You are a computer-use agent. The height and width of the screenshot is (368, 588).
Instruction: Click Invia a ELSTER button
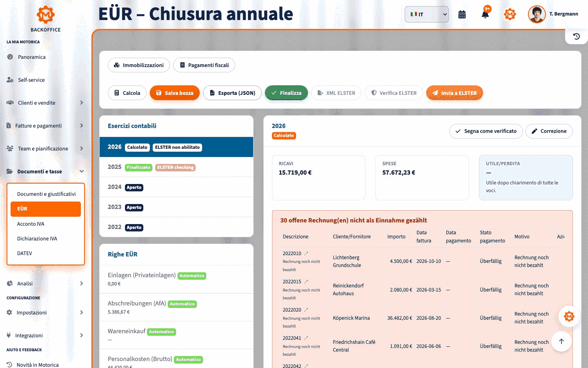click(x=454, y=93)
